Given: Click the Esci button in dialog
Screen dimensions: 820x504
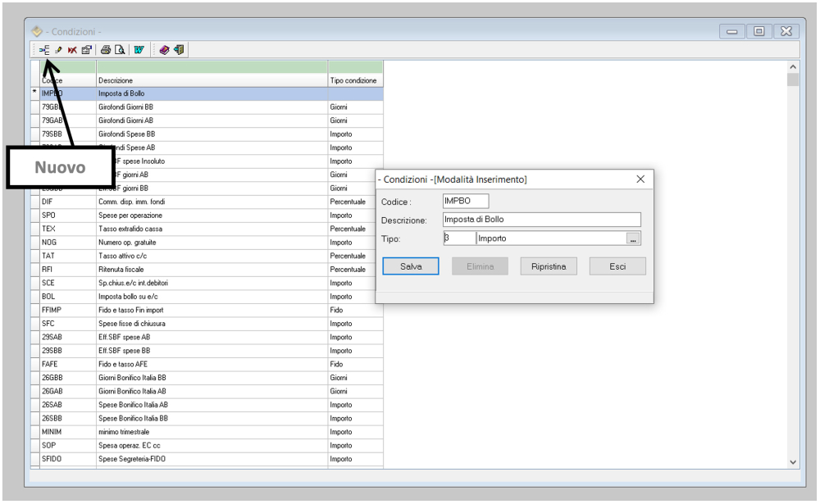Looking at the screenshot, I should click(x=617, y=266).
